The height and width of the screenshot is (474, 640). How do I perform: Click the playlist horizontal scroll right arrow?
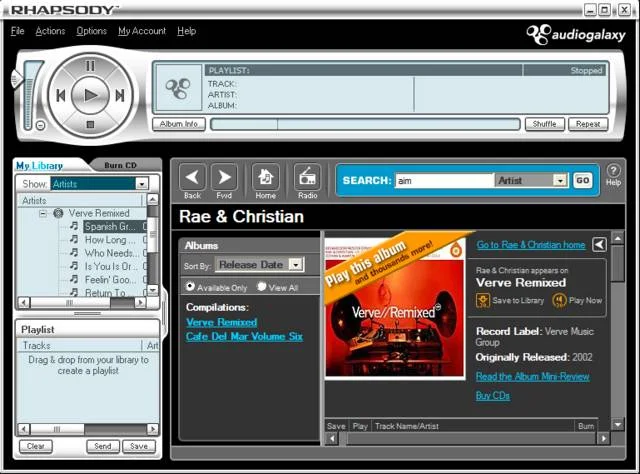point(153,429)
